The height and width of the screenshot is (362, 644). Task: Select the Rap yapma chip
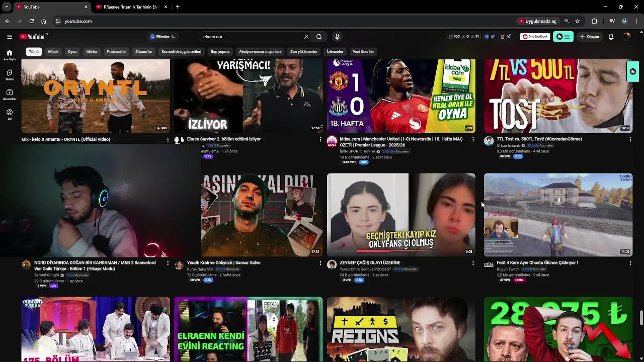click(220, 52)
